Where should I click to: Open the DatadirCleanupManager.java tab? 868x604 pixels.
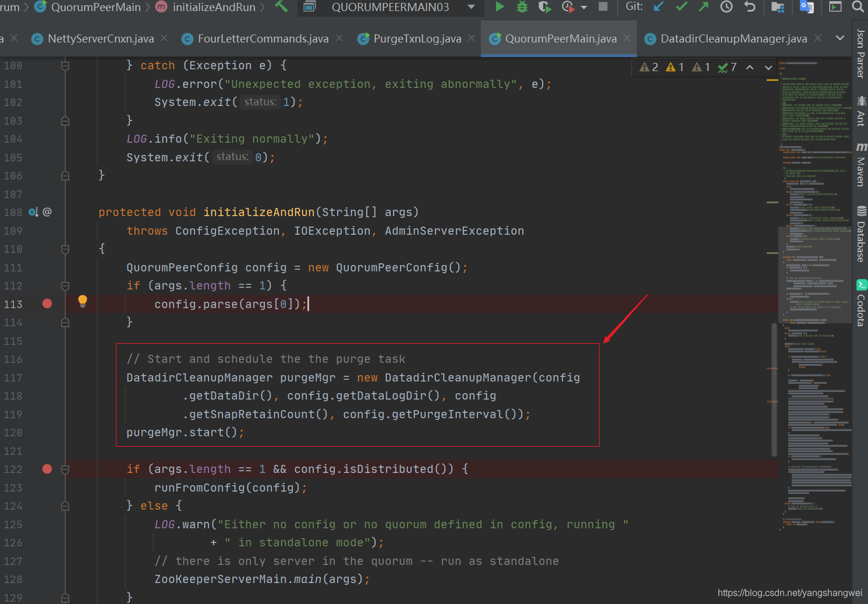[733, 38]
